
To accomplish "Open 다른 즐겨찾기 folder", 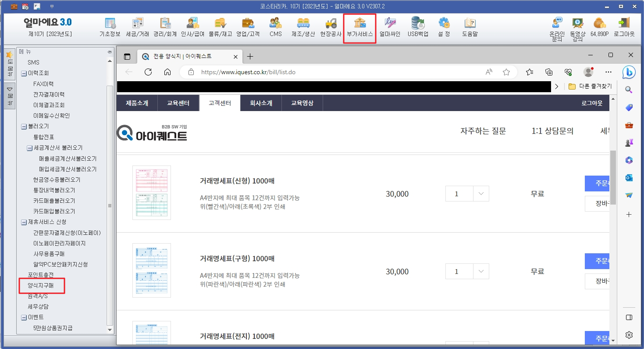I will (x=590, y=86).
